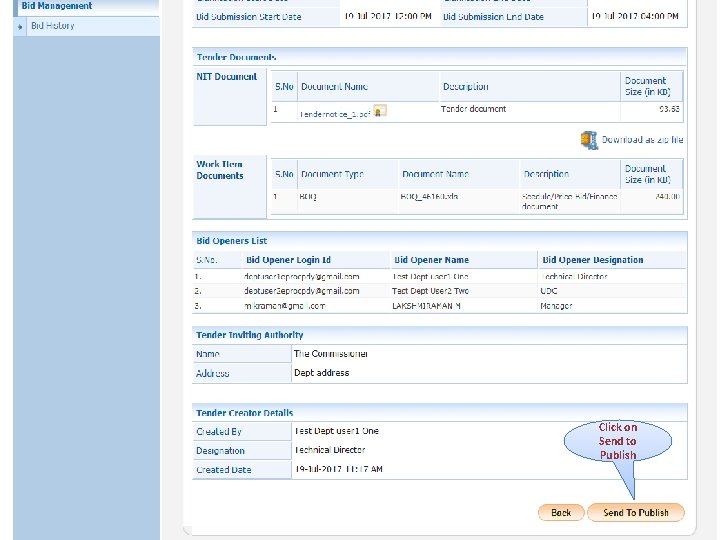Click the Bid Opener Name column header

431,260
